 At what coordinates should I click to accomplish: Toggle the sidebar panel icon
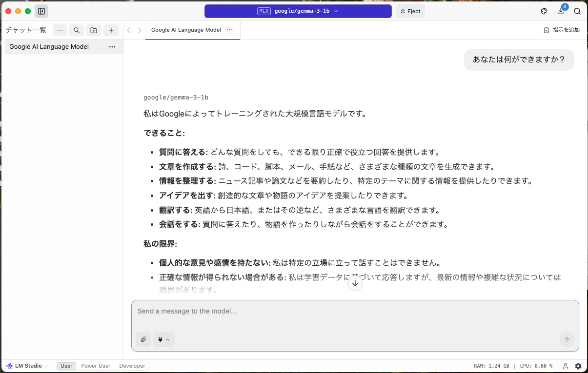(x=41, y=11)
